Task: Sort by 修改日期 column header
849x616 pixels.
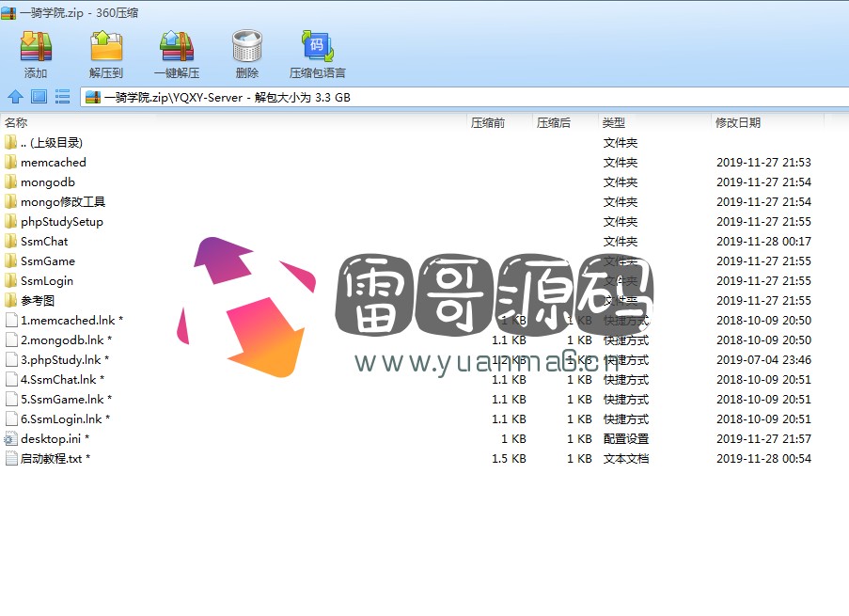Action: coord(738,122)
